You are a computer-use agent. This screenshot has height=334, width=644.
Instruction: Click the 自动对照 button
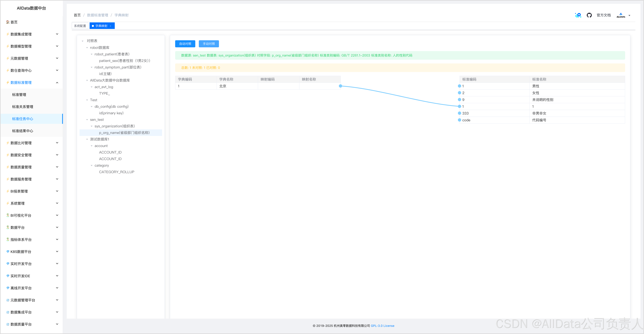pos(185,44)
